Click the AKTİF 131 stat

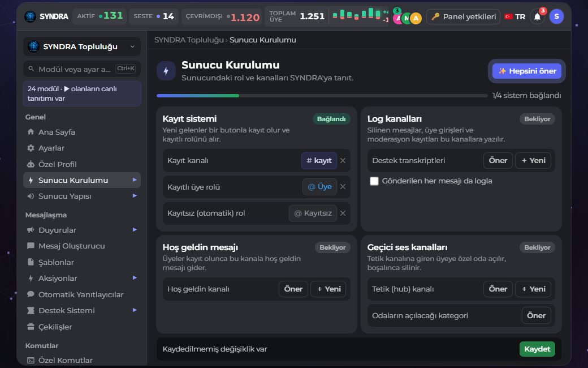[x=100, y=16]
